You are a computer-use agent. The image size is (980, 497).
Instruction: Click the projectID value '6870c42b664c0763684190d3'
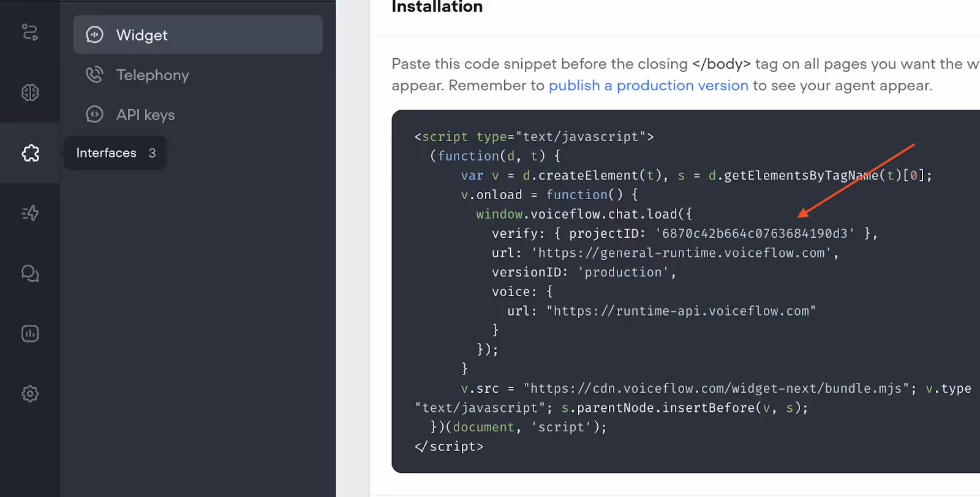coord(754,233)
